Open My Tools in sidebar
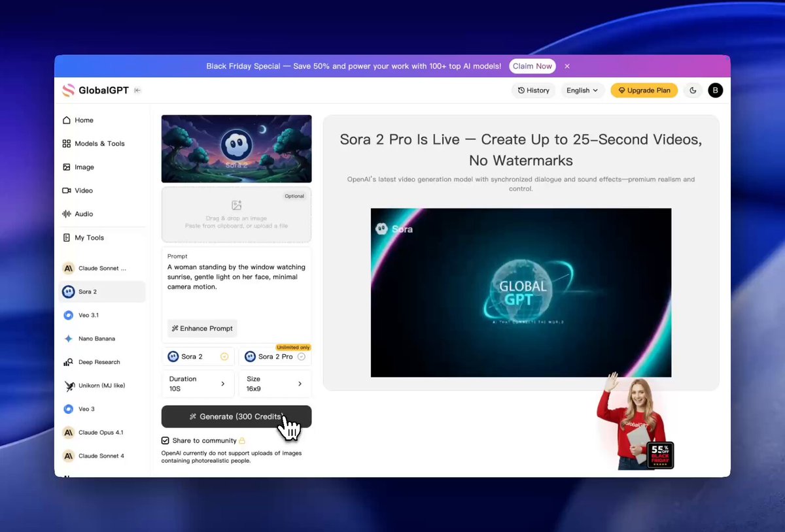Image resolution: width=785 pixels, height=532 pixels. (x=83, y=238)
